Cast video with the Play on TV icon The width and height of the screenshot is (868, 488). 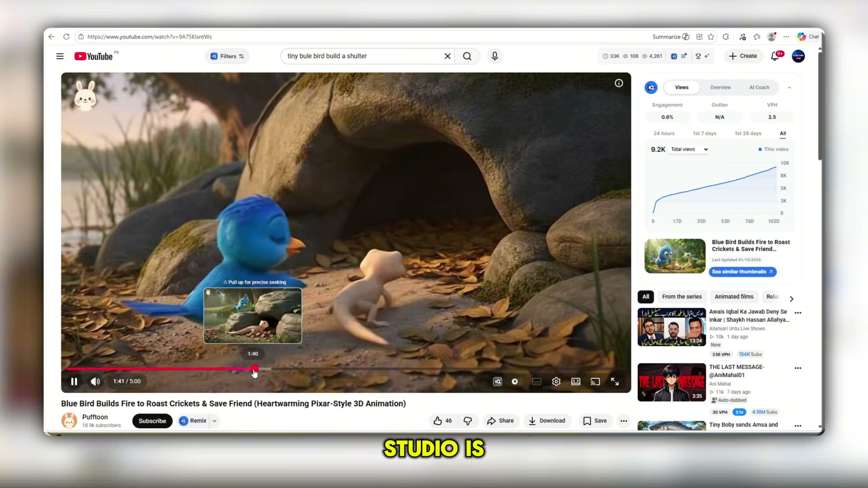coord(595,382)
